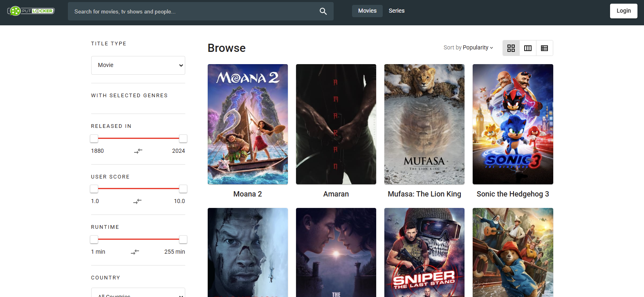
Task: Click the Sniper The Last Stand poster
Action: (x=424, y=252)
